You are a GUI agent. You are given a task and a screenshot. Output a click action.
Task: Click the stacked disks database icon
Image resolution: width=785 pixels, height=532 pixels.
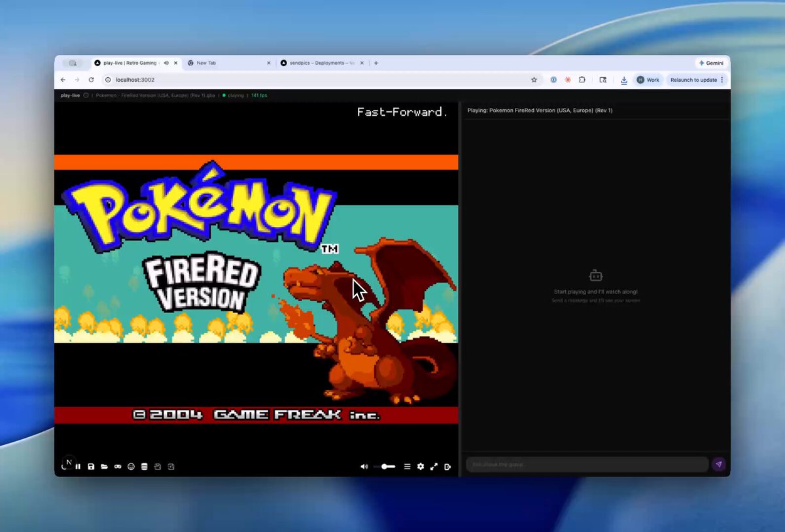tap(144, 467)
